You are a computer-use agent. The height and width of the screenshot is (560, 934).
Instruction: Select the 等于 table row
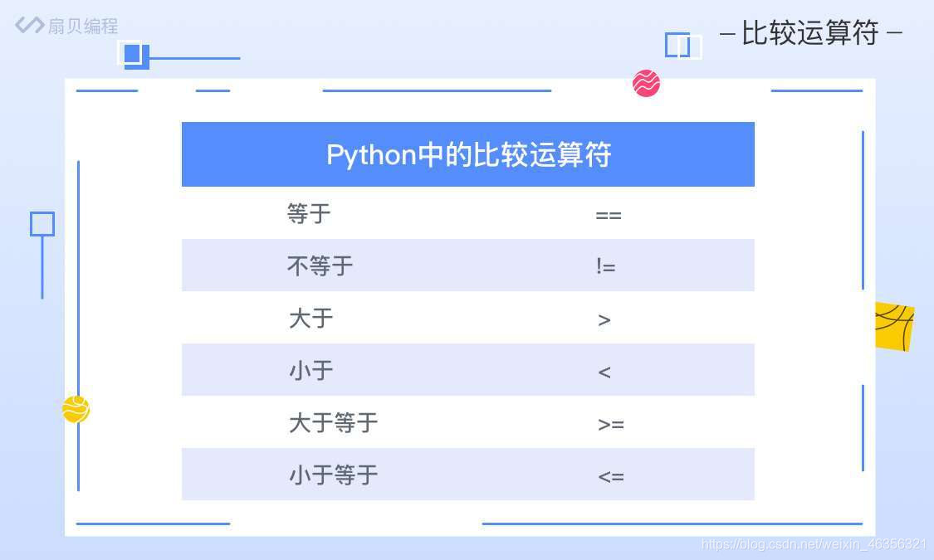[467, 213]
